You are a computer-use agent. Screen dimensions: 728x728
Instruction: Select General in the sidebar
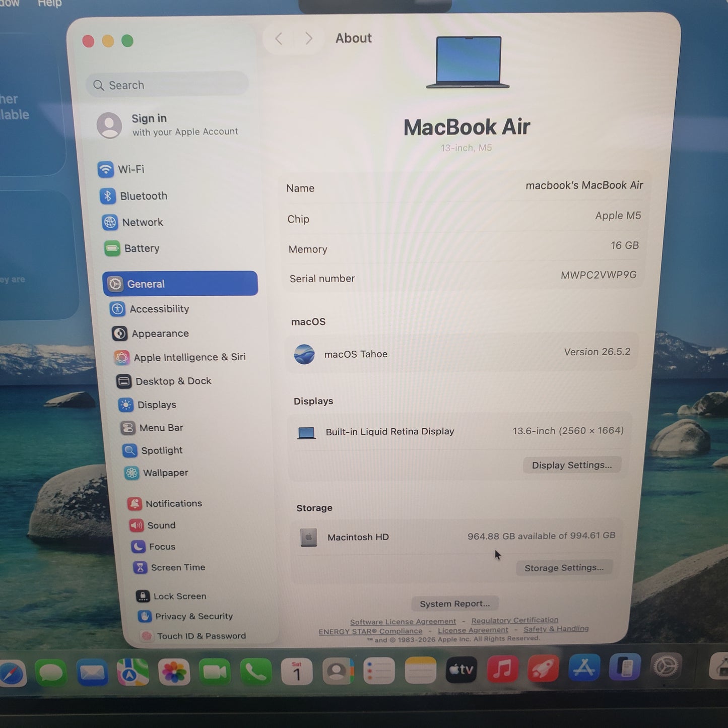[x=180, y=284]
